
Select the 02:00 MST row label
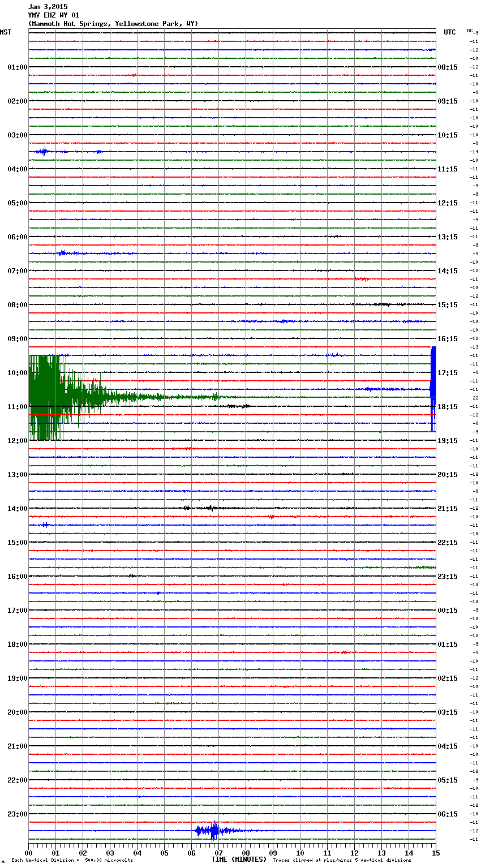pyautogui.click(x=18, y=101)
